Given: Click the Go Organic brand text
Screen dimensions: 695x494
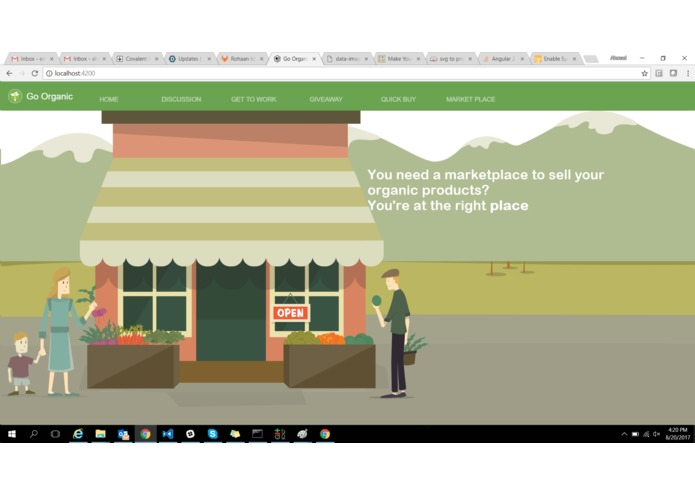Looking at the screenshot, I should point(50,96).
